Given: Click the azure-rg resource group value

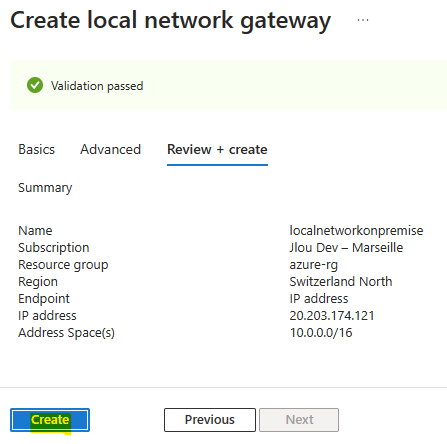Looking at the screenshot, I should tap(314, 265).
